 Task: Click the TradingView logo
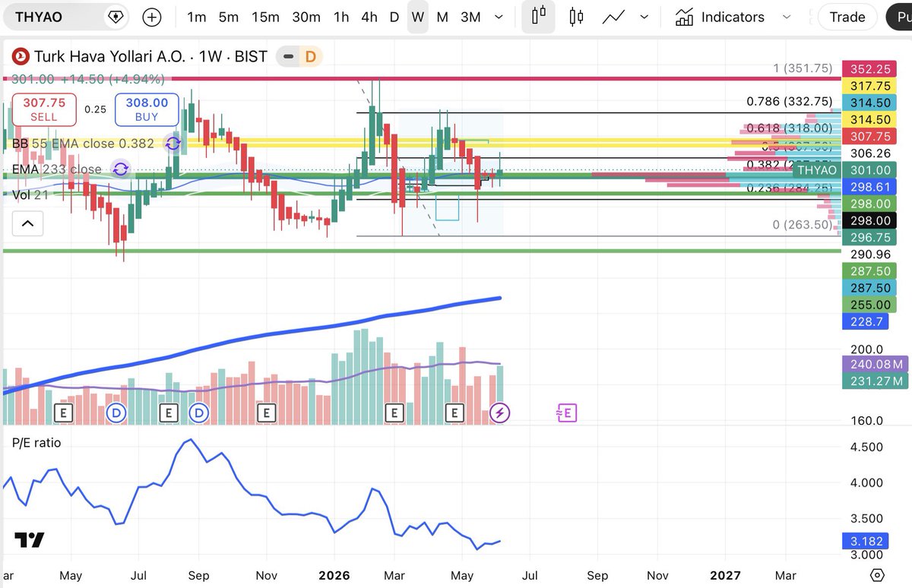[x=30, y=540]
